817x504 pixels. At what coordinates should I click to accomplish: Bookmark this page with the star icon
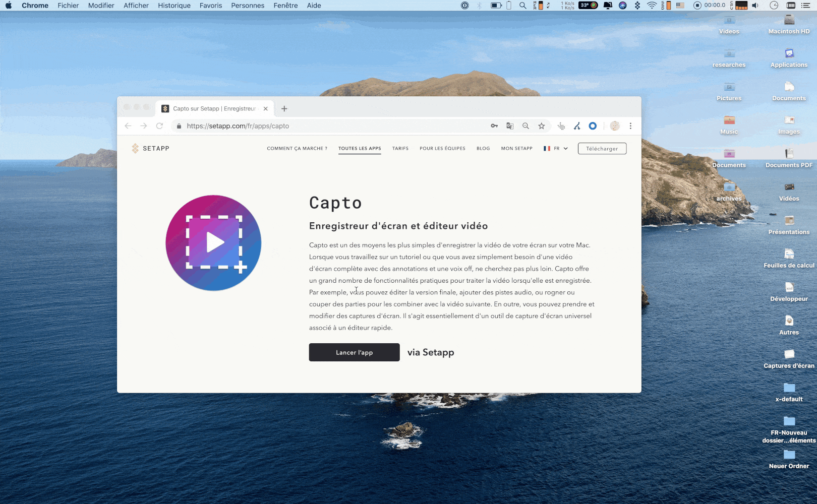click(542, 126)
